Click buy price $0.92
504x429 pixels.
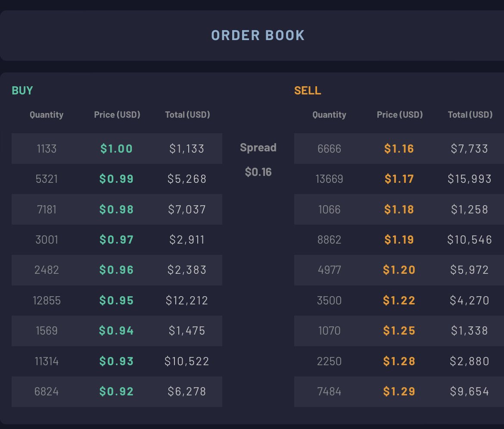(116, 391)
